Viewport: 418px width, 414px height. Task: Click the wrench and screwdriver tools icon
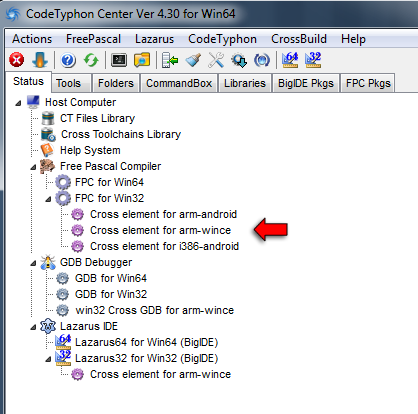(x=216, y=60)
